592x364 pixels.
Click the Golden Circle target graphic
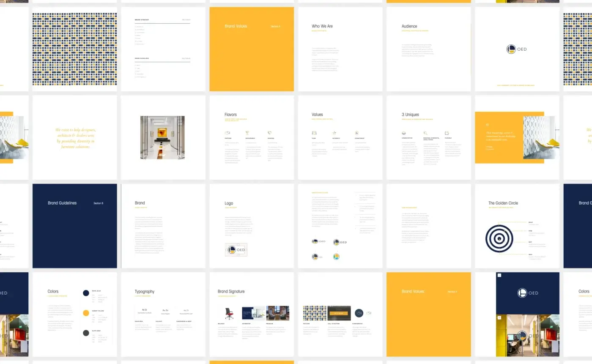pyautogui.click(x=499, y=239)
